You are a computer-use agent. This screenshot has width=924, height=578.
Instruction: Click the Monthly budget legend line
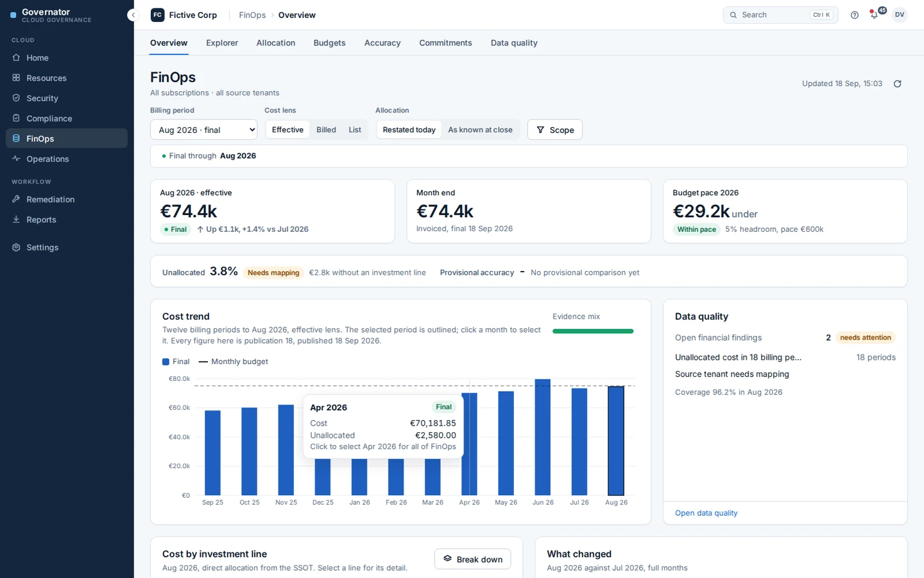[x=203, y=362]
